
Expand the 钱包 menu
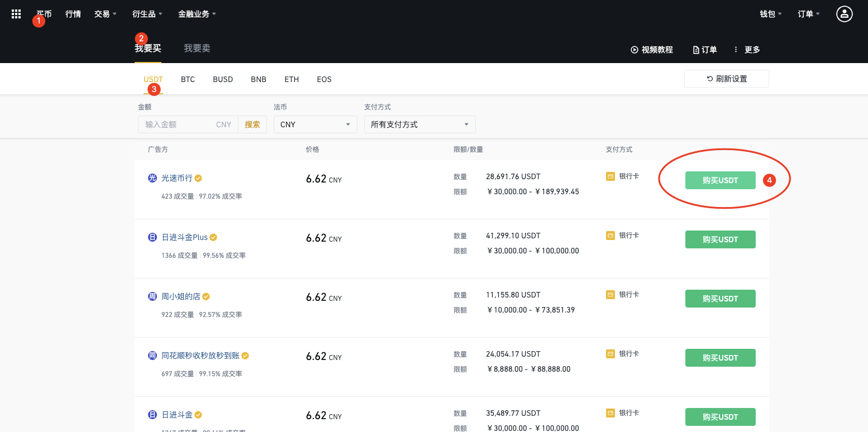tap(771, 14)
